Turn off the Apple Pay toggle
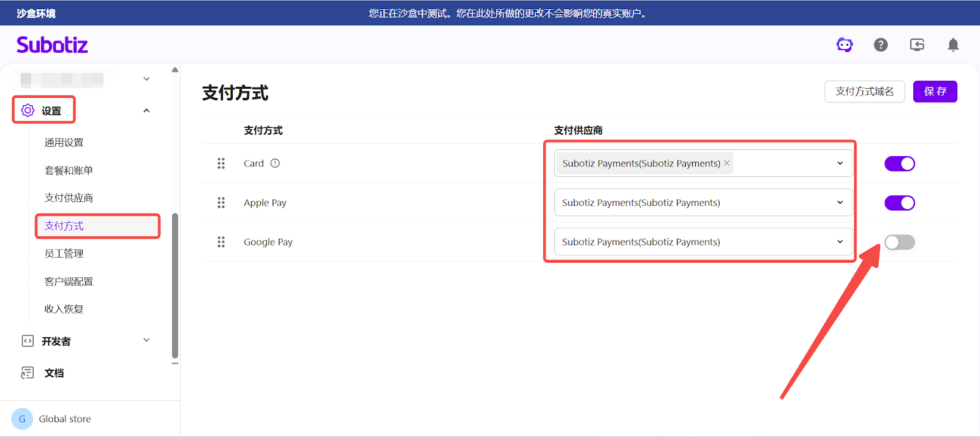 (899, 203)
